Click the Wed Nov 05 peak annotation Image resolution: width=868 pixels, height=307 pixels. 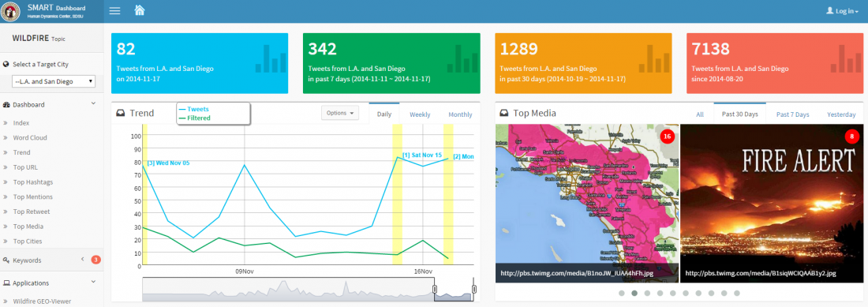click(x=168, y=163)
